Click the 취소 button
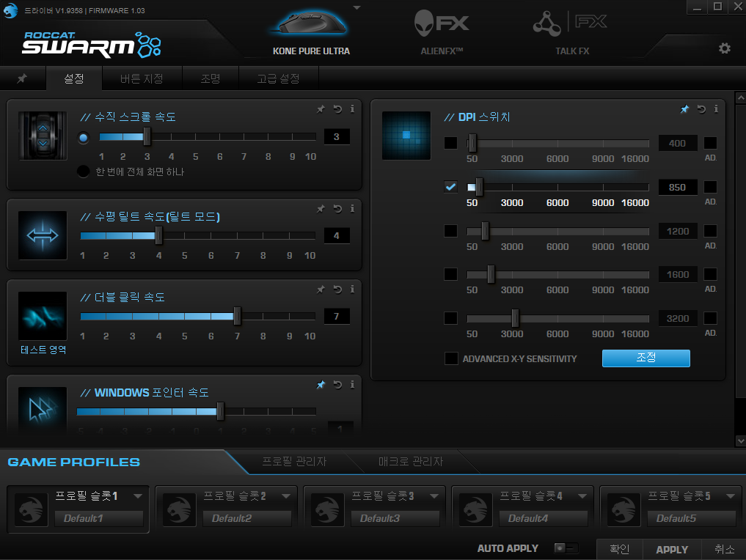 click(724, 549)
